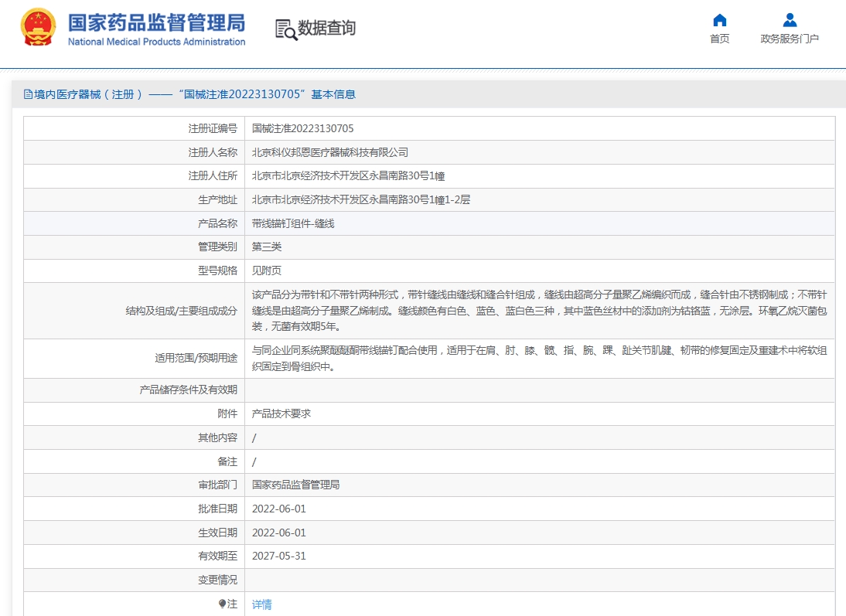Open the 政务服务门户 user icon

tap(790, 20)
